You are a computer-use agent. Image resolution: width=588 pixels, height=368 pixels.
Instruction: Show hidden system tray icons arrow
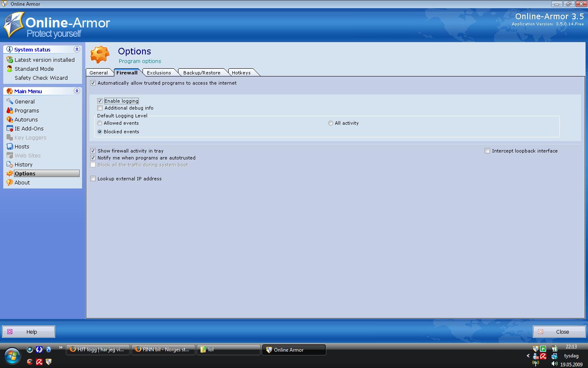[x=528, y=356]
